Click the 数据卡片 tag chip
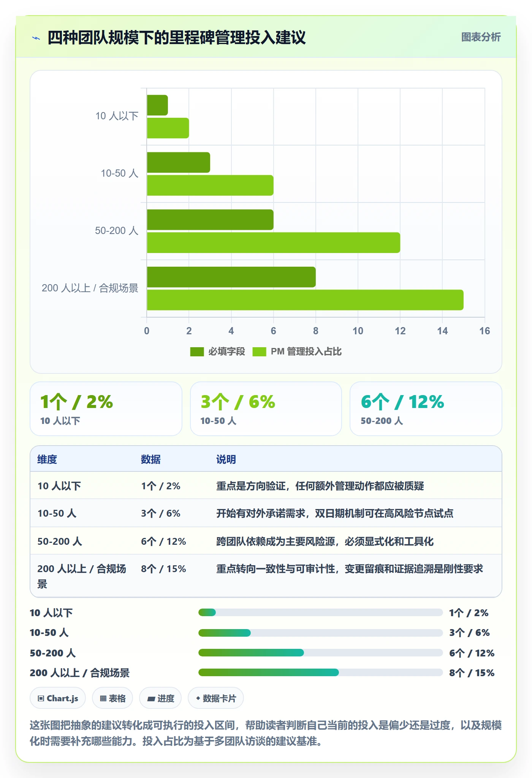 pos(216,698)
